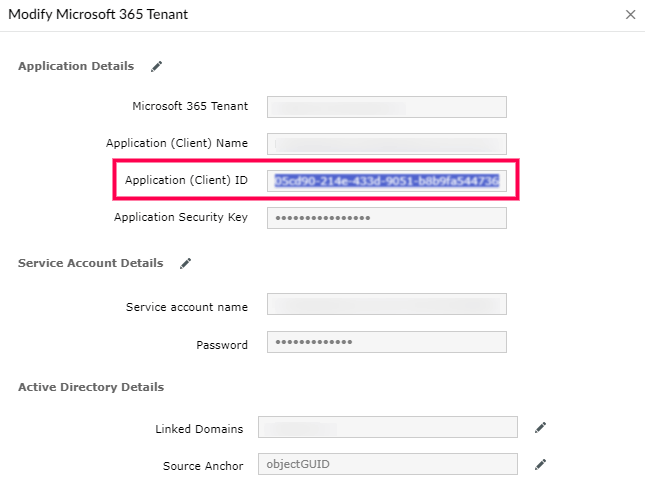Click the Application Security Key label text
The width and height of the screenshot is (645, 501).
point(181,217)
